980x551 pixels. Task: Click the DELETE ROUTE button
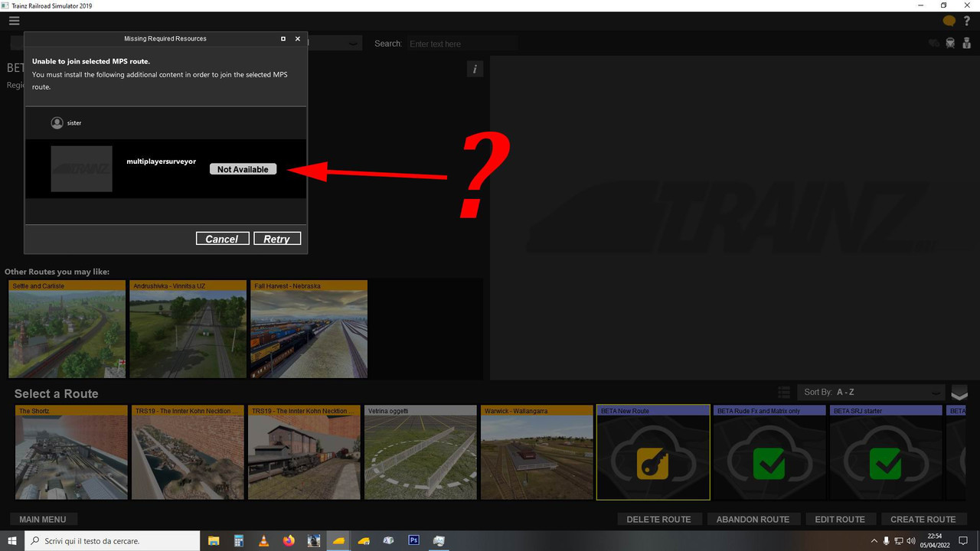tap(658, 519)
